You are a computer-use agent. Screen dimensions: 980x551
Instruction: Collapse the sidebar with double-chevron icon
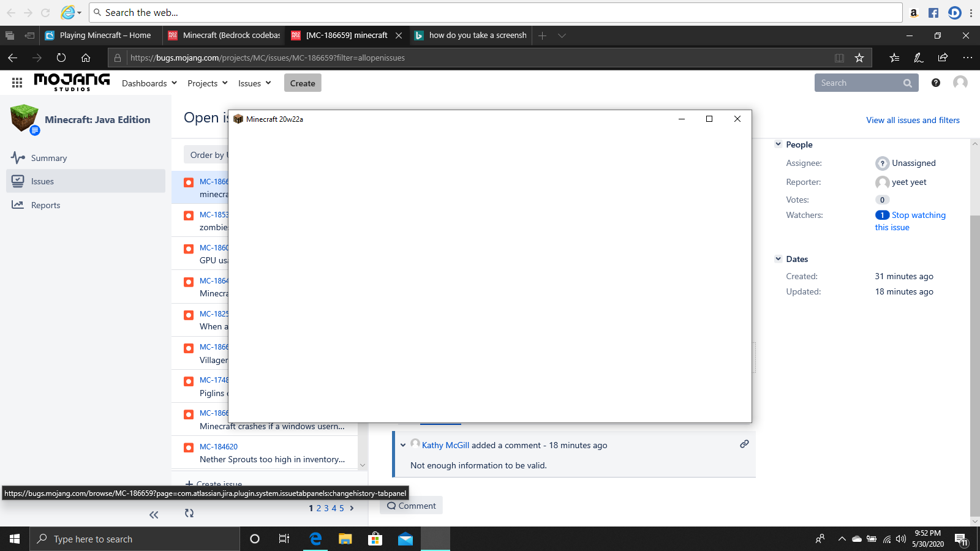pyautogui.click(x=154, y=515)
